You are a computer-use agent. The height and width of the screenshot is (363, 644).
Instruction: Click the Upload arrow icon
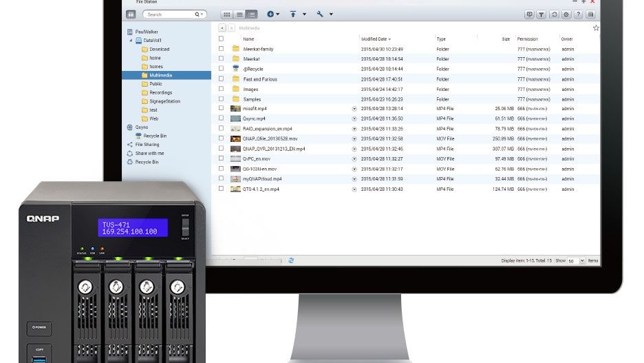[x=293, y=14]
